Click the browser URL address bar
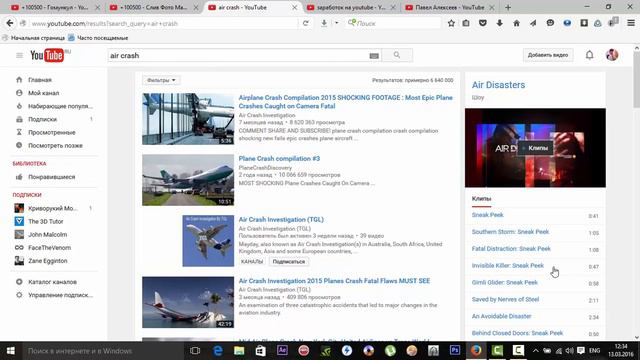This screenshot has width=640, height=360. coord(163,23)
